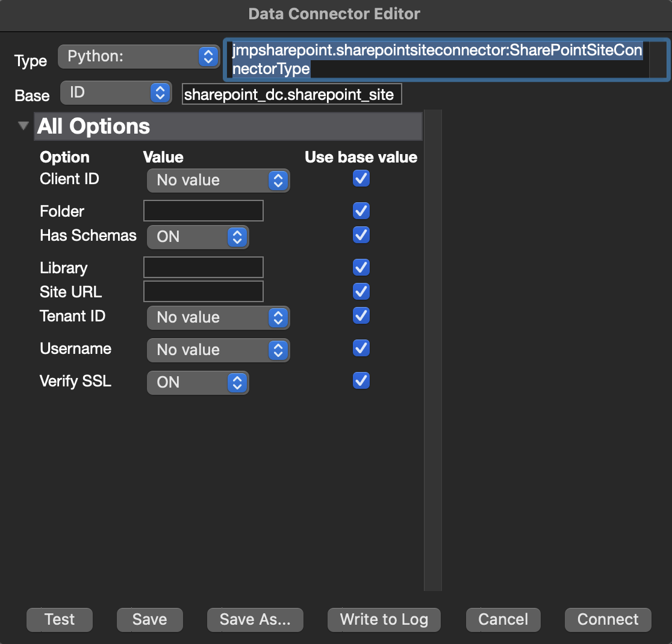This screenshot has width=672, height=644.
Task: Uncheck Use base value for Verify SSL
Action: (x=361, y=380)
